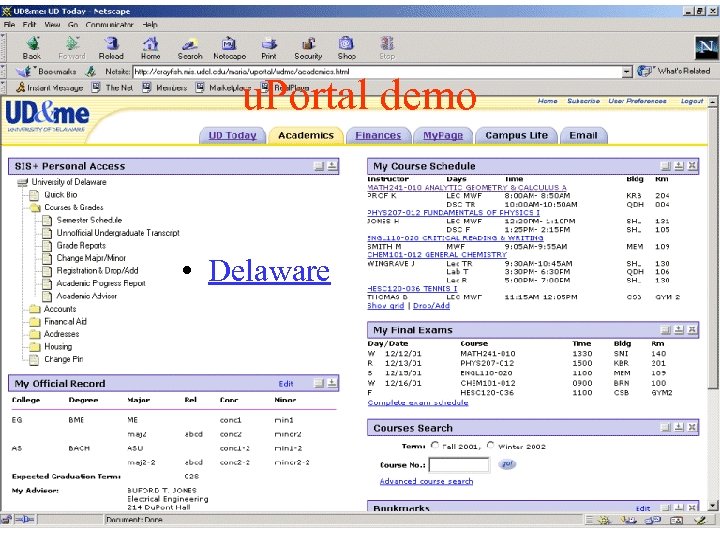Minimize the My Final Exams channel
This screenshot has width=720, height=540.
coord(665,330)
